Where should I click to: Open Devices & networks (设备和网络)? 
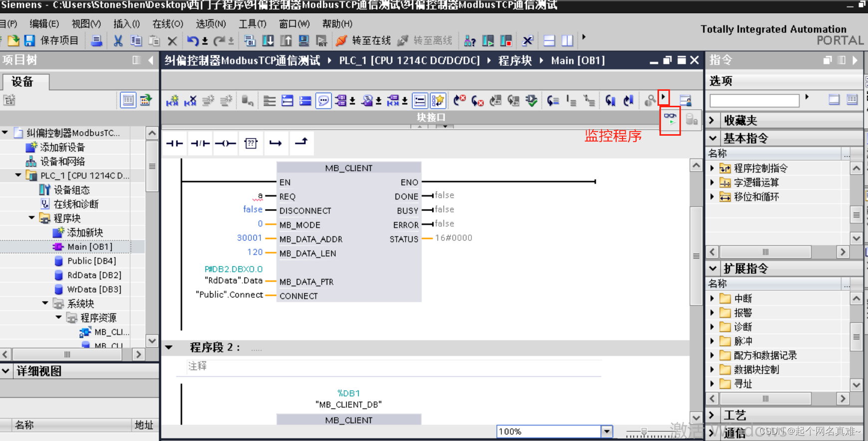click(x=62, y=162)
